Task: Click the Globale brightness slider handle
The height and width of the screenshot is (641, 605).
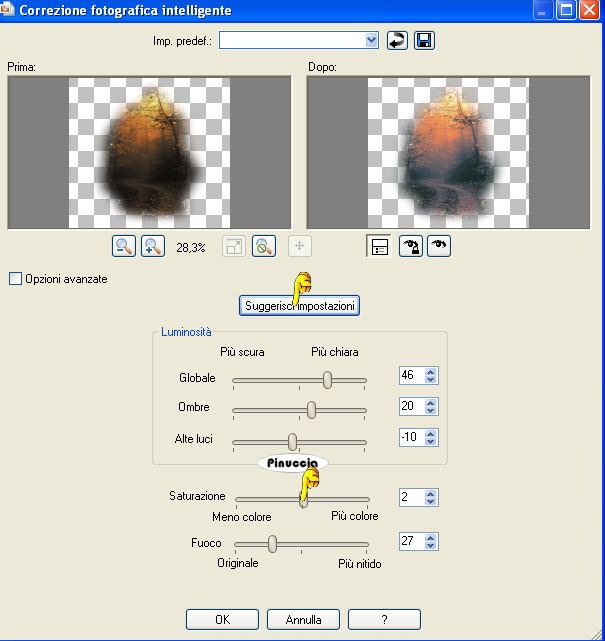Action: coord(327,380)
